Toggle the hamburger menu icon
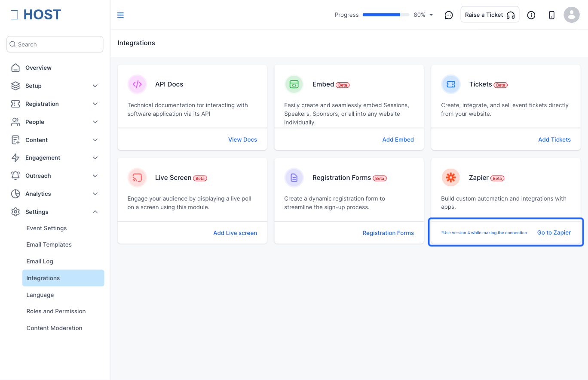The height and width of the screenshot is (380, 588). 120,15
